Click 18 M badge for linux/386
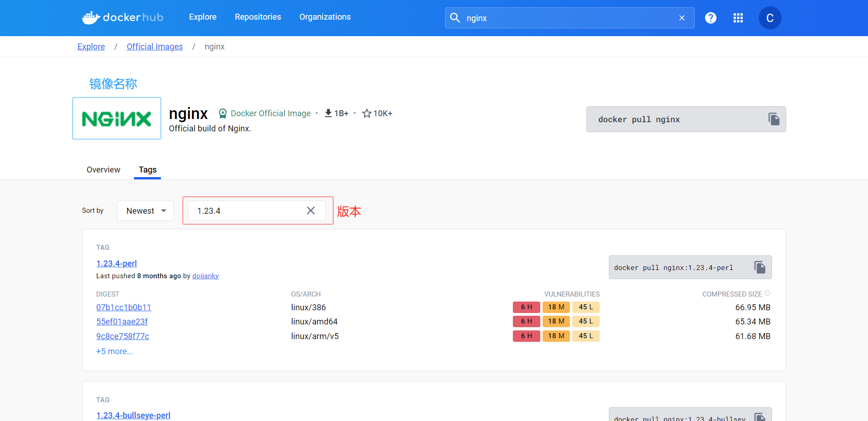868x421 pixels. click(x=556, y=307)
